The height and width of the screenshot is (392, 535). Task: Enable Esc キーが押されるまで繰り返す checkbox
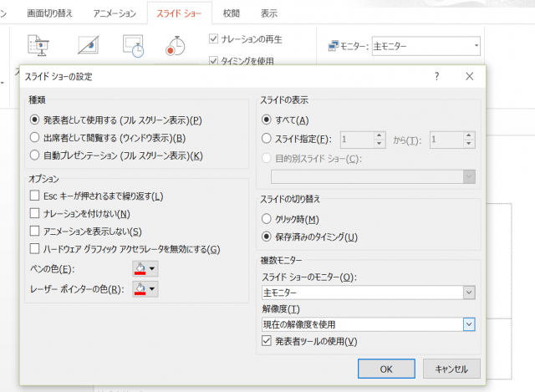(35, 196)
